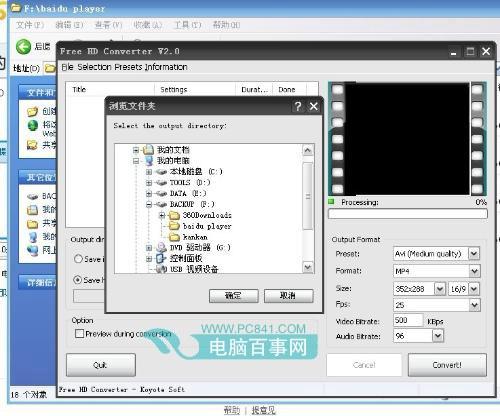
Task: Select the second Save radio button
Action: click(77, 280)
